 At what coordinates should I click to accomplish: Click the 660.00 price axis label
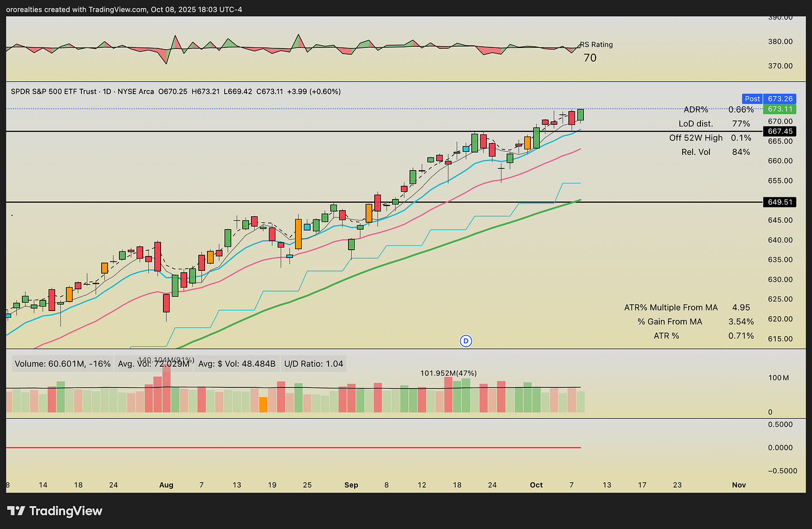tap(780, 161)
